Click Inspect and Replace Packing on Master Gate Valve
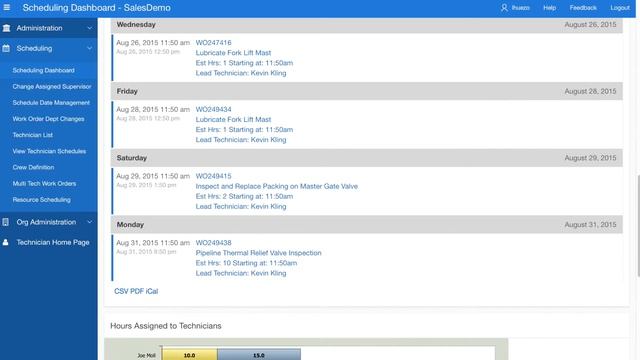The image size is (640, 360). [276, 186]
